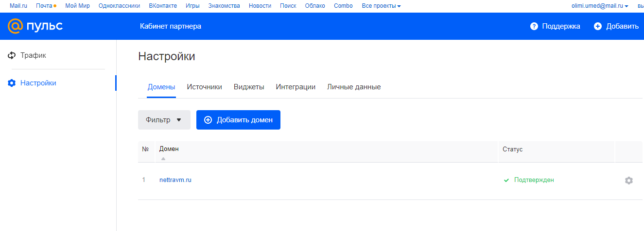Click the Pulse logo icon

pos(15,26)
